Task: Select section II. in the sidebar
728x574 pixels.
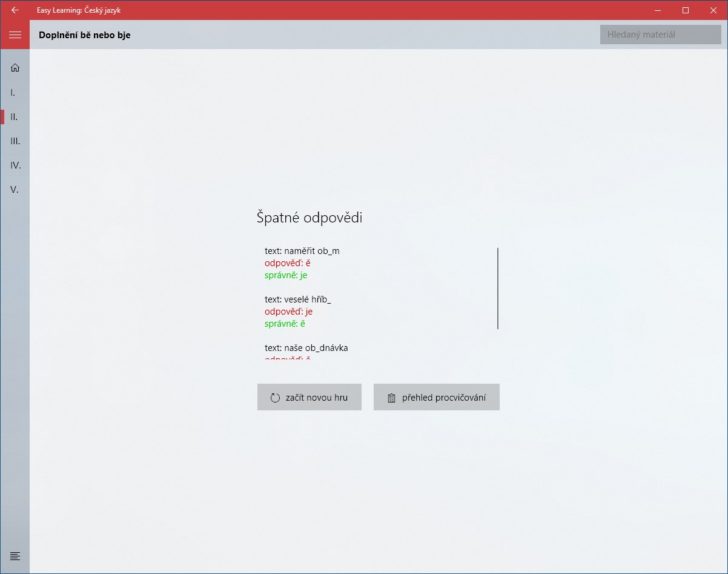Action: [15, 117]
